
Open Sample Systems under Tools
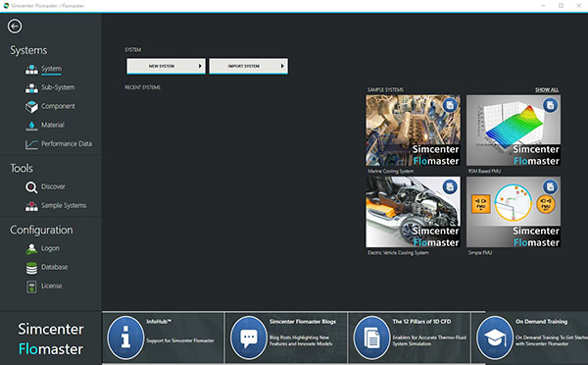64,205
